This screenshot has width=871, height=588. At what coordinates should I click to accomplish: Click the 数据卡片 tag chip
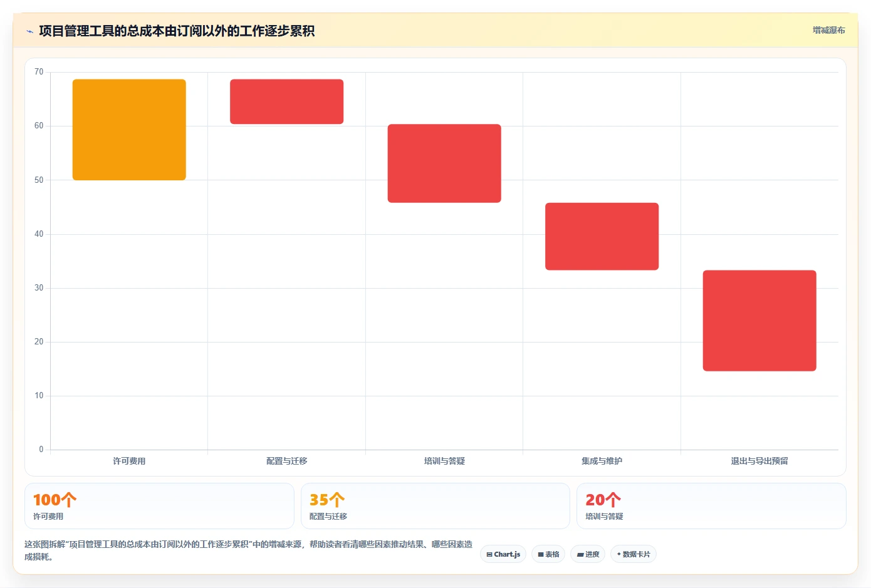click(x=634, y=554)
